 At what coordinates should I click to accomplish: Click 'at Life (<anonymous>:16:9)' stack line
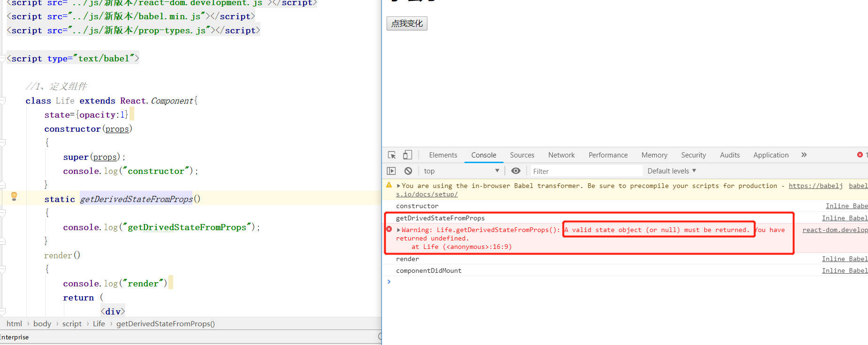(x=462, y=247)
